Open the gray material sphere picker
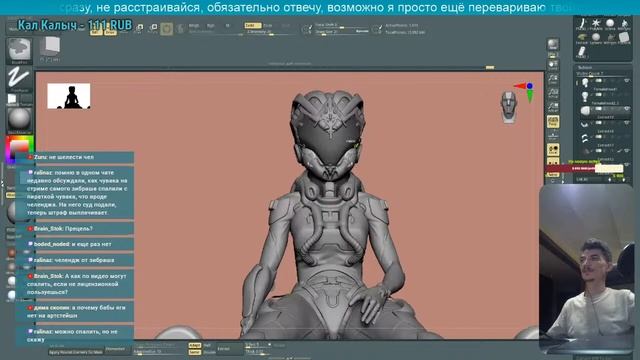 19,120
